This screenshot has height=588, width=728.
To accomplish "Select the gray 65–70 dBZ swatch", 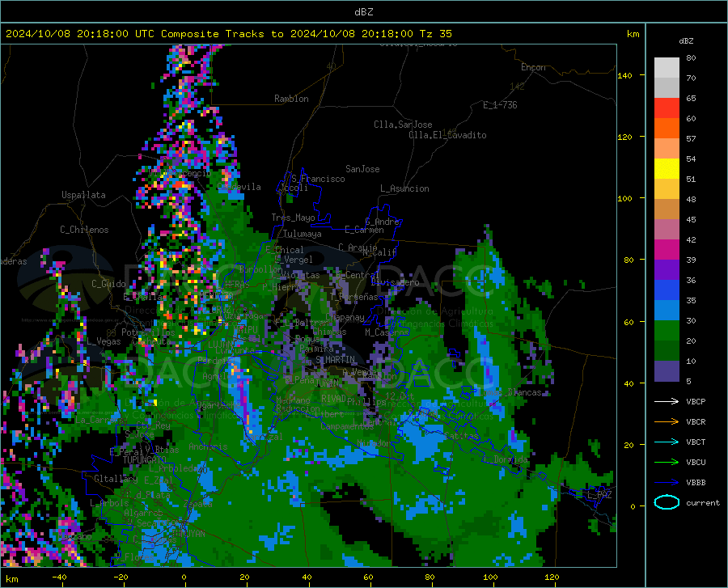I will pos(667,87).
